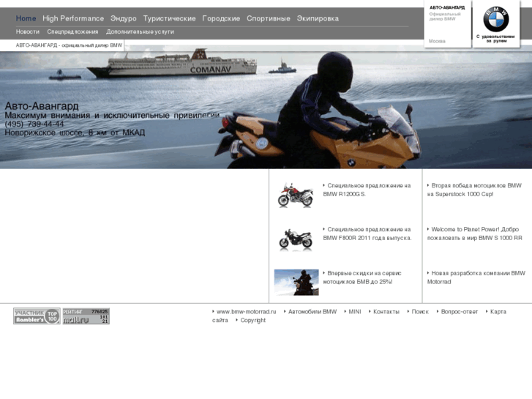Open Дополнительные услуги page
The image size is (532, 399).
[140, 31]
